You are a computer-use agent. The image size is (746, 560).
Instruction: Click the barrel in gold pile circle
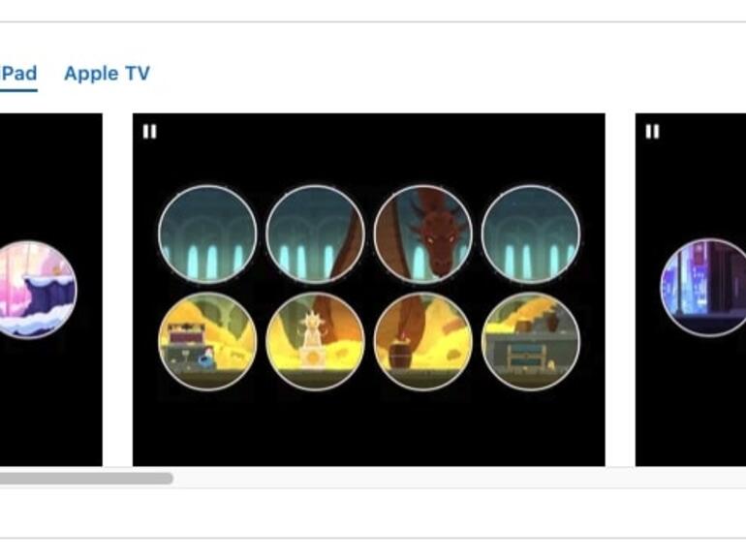(423, 342)
